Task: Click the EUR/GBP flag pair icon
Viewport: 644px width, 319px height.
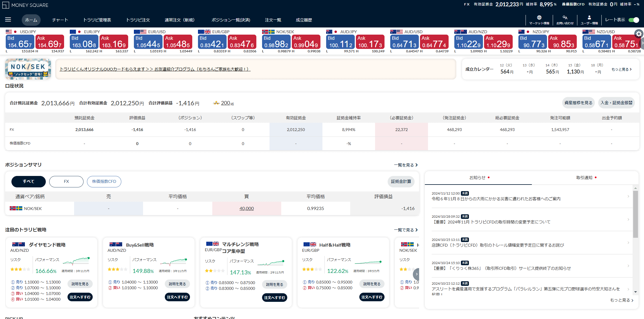Action: (x=204, y=32)
